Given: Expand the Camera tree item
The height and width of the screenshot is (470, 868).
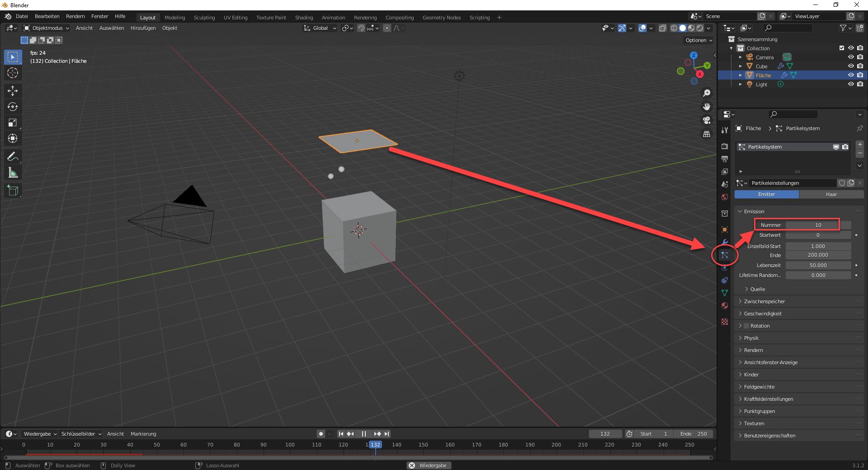Looking at the screenshot, I should [740, 57].
